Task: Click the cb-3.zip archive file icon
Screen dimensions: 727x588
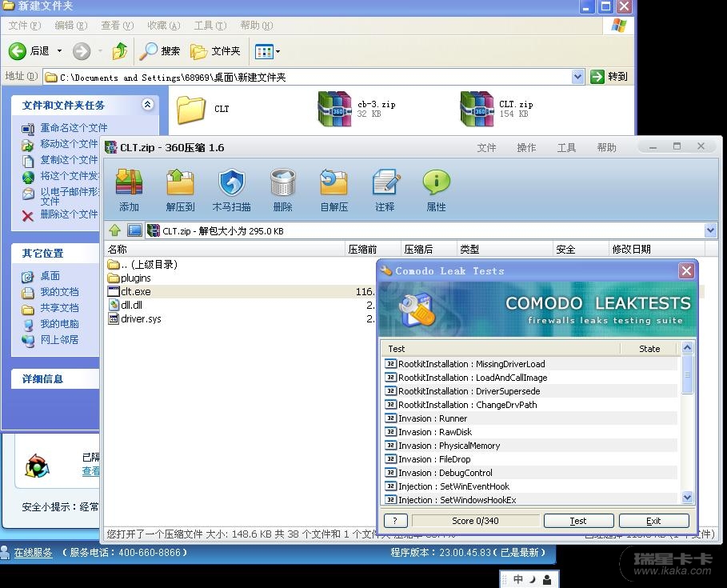Action: click(x=334, y=109)
